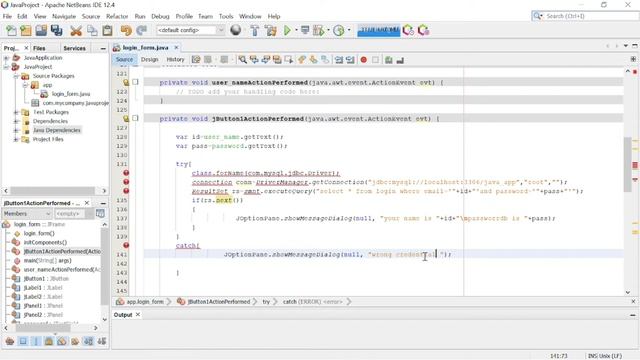
Task: Collapse the JavaProject project node
Action: click(6, 67)
